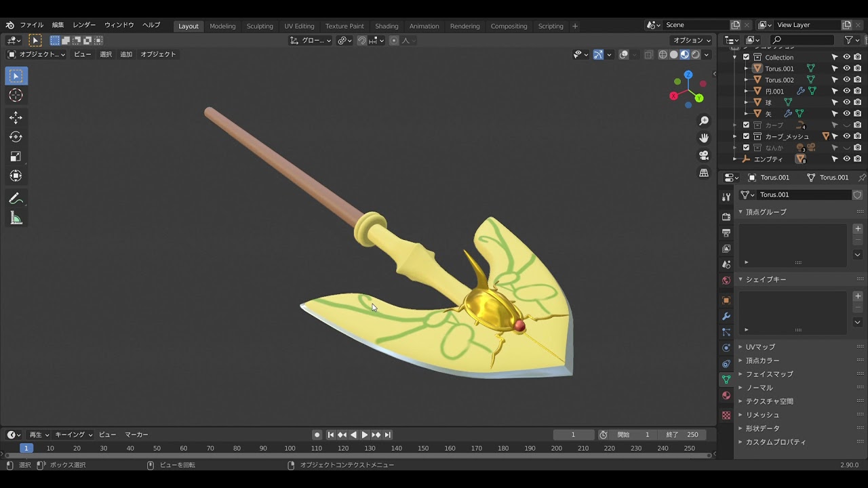This screenshot has height=488, width=868.
Task: Open Physics properties tab
Action: [x=726, y=348]
